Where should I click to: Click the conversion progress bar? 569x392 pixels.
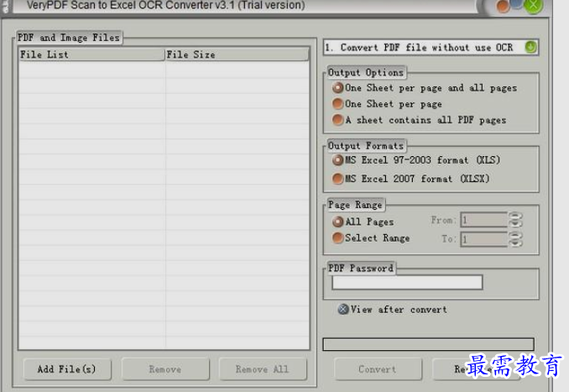click(428, 344)
